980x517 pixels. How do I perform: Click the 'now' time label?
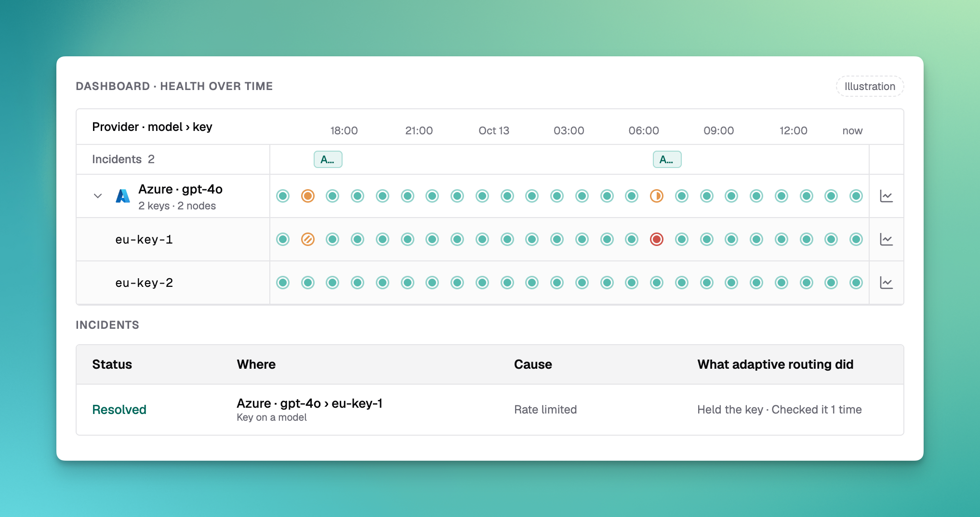(x=852, y=130)
